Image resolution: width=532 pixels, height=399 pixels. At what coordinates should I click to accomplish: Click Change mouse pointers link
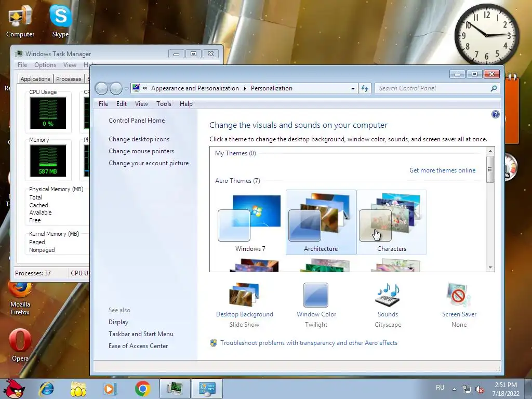(141, 151)
